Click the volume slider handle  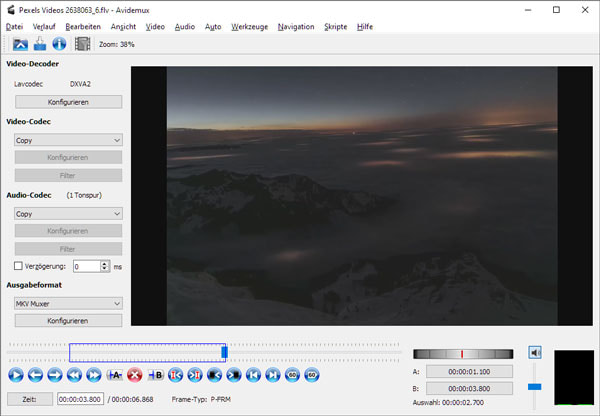(535, 385)
